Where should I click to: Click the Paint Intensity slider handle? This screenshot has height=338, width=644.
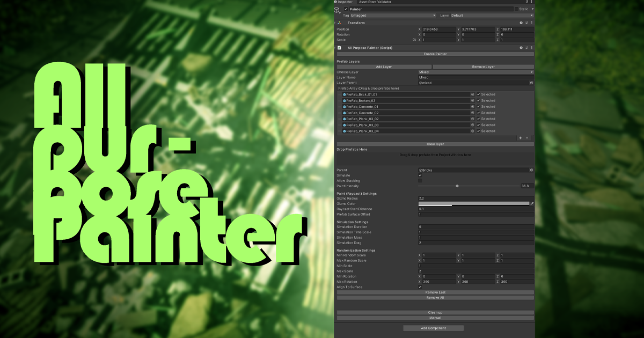tap(457, 186)
